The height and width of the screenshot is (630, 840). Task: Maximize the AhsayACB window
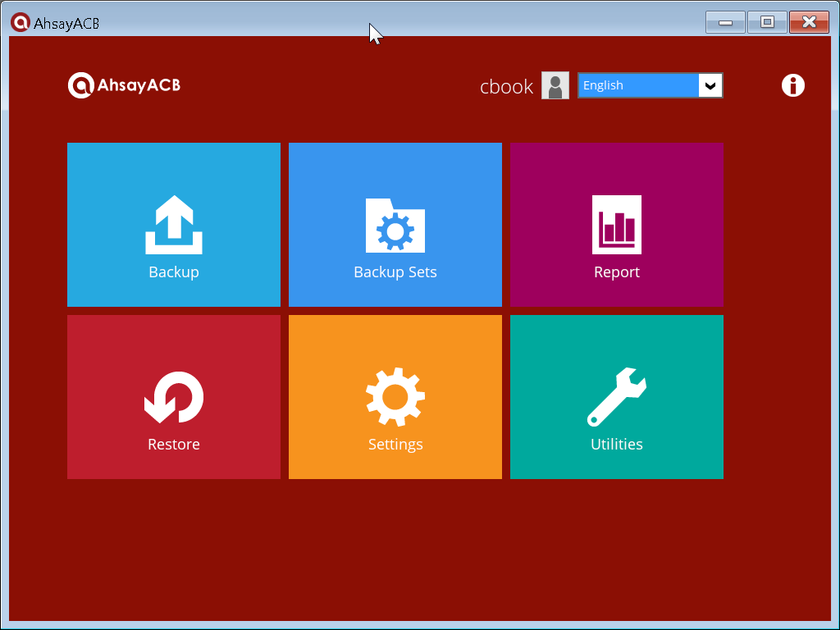coord(767,22)
